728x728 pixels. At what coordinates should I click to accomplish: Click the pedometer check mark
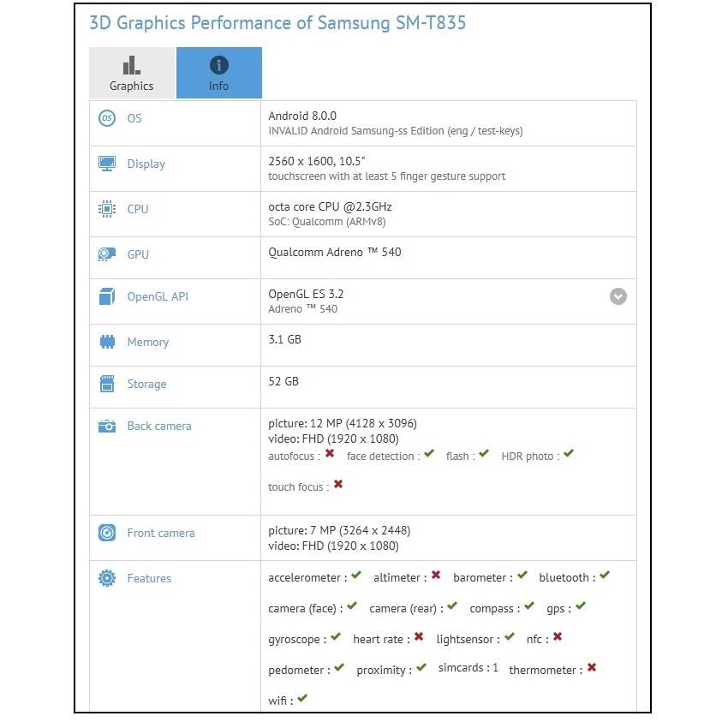click(x=339, y=667)
